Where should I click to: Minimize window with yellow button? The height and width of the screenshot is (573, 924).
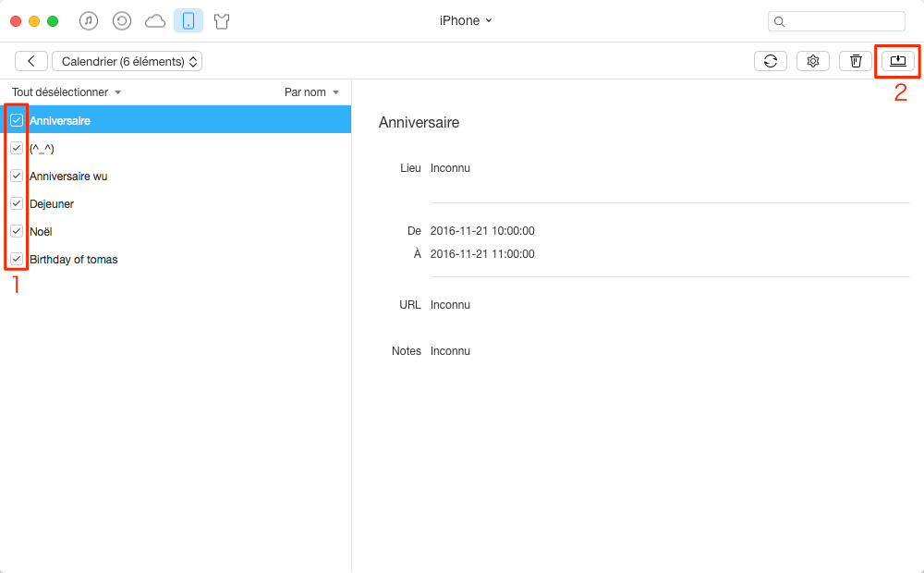coord(34,21)
